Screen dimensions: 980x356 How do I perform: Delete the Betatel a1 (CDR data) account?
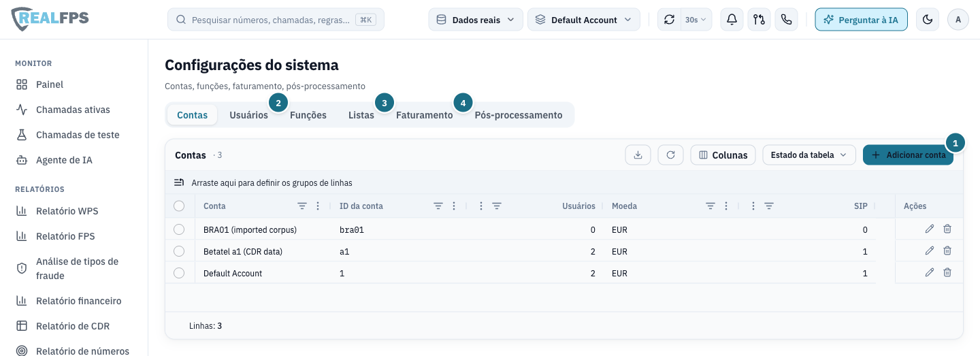tap(947, 251)
